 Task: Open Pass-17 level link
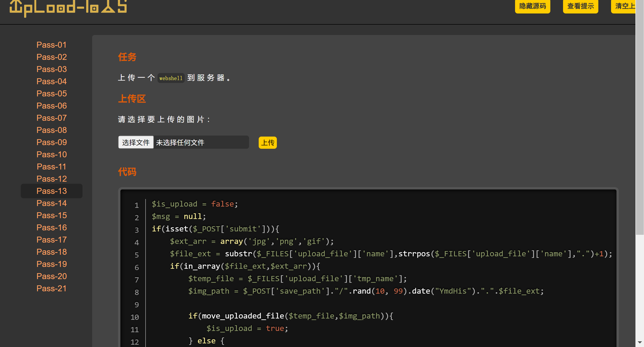52,240
